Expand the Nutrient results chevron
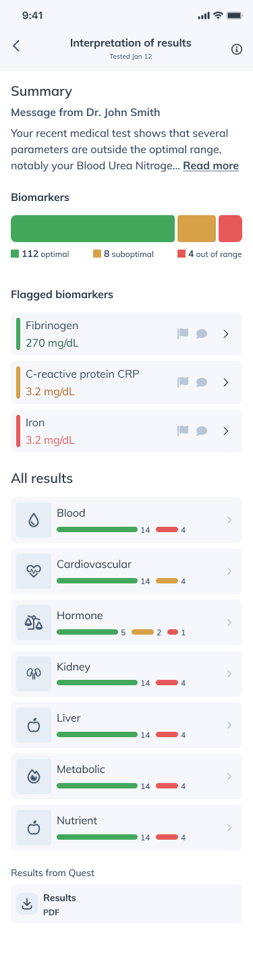The image size is (253, 980). 229,828
